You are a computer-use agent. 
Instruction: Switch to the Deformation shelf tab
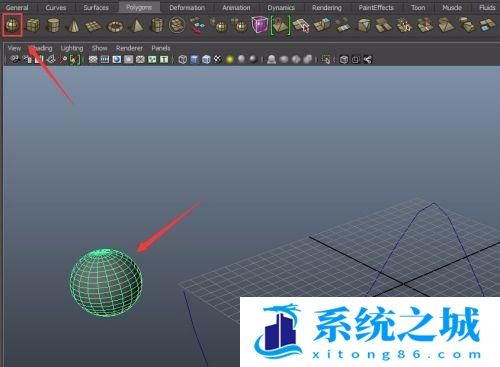(x=187, y=7)
